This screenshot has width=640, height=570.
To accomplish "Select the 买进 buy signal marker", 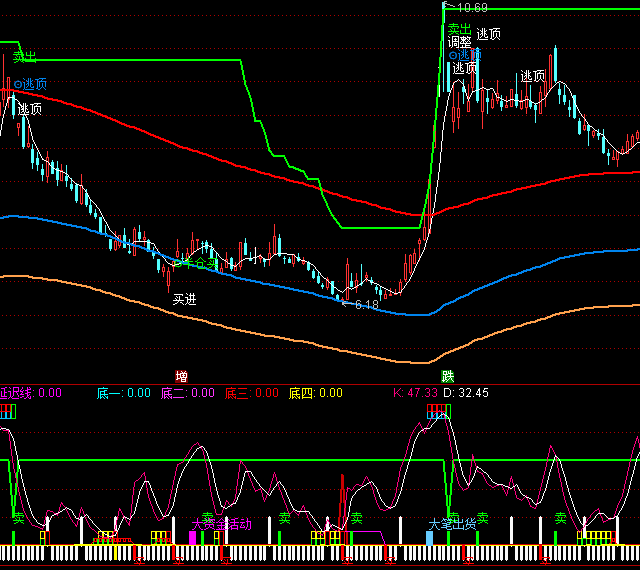I will point(185,298).
